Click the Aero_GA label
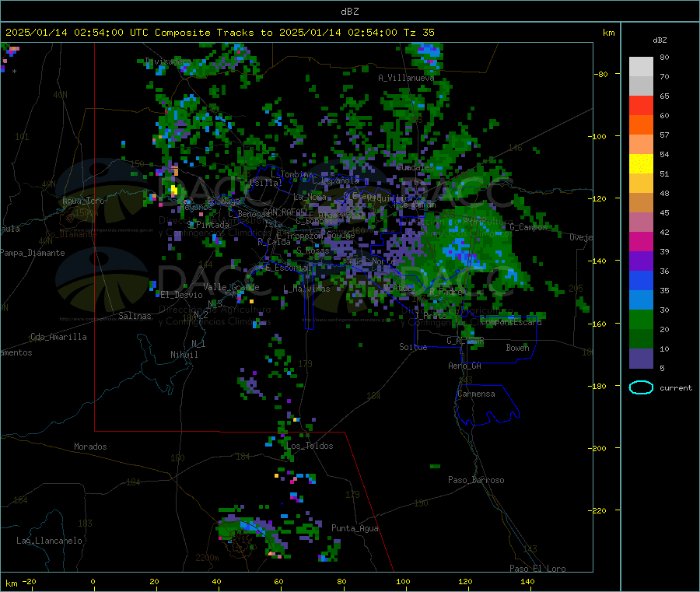The width and height of the screenshot is (700, 592). click(464, 366)
